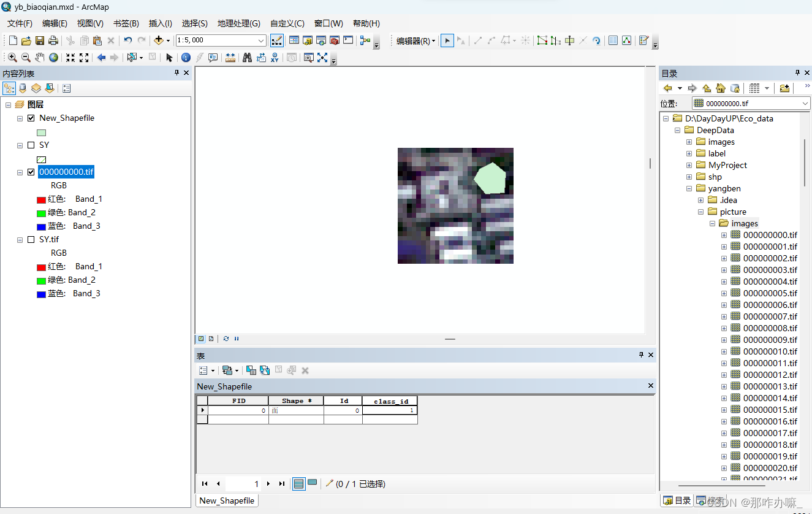The image size is (812, 514).
Task: Open the editor Attributes window icon
Action: click(x=613, y=40)
